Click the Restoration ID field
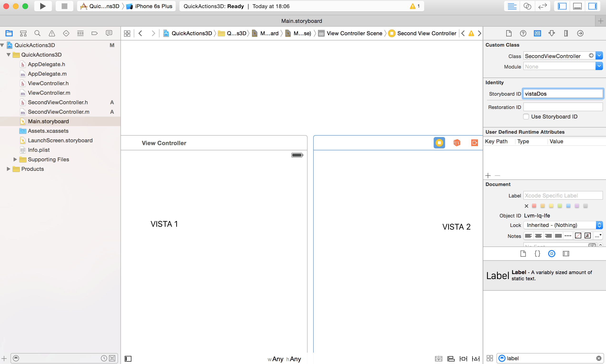This screenshot has width=606, height=364. point(563,107)
